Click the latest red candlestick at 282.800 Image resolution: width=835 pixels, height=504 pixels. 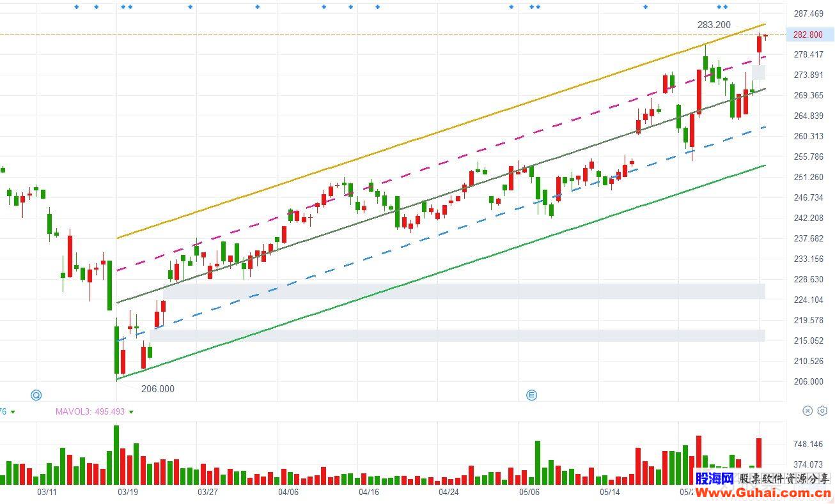(x=760, y=45)
